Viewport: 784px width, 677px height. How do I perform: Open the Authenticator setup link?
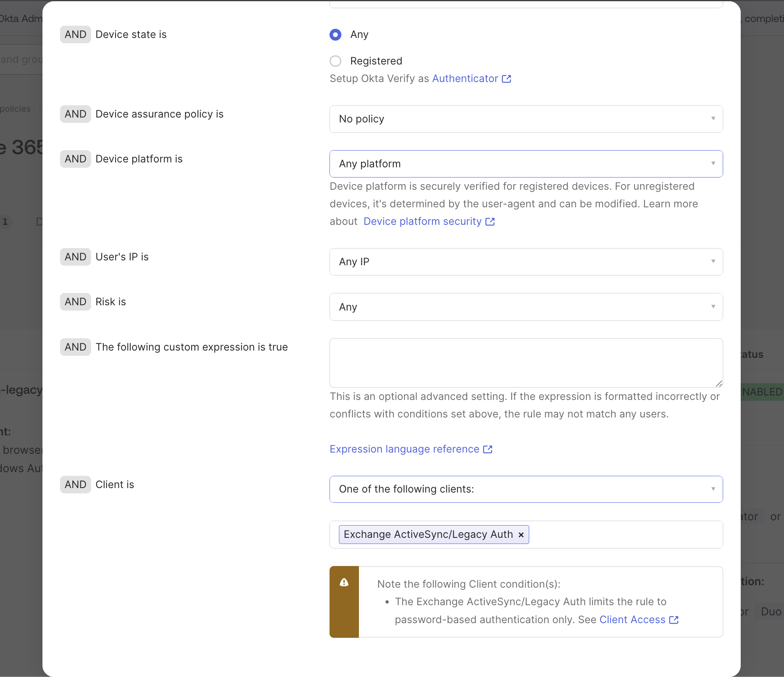(465, 78)
